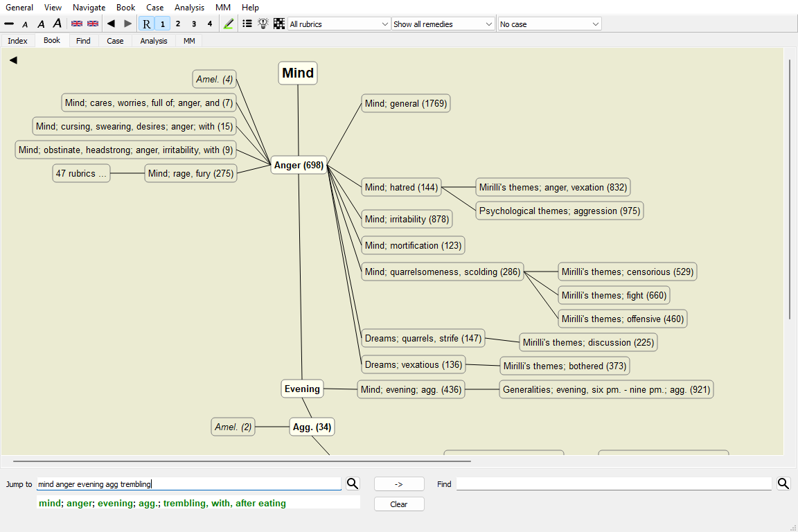The height and width of the screenshot is (532, 798).
Task: Open Mind; irritability (878) node
Action: click(x=407, y=220)
